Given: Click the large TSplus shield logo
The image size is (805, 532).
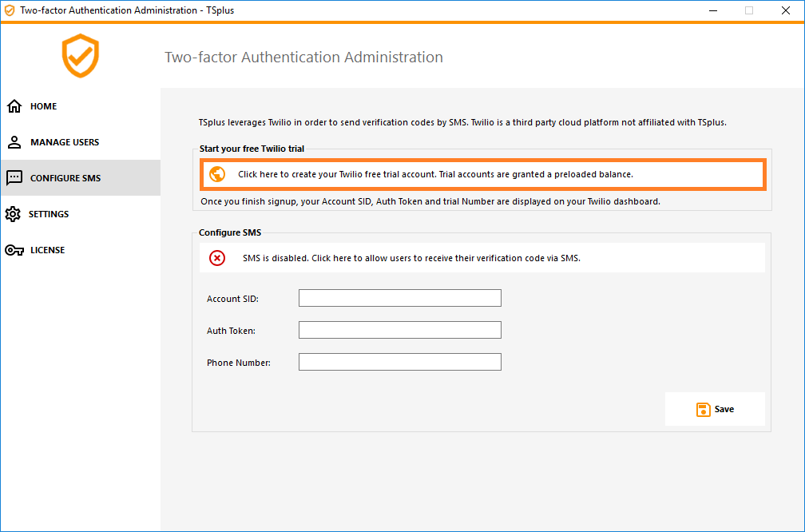Looking at the screenshot, I should pyautogui.click(x=80, y=56).
